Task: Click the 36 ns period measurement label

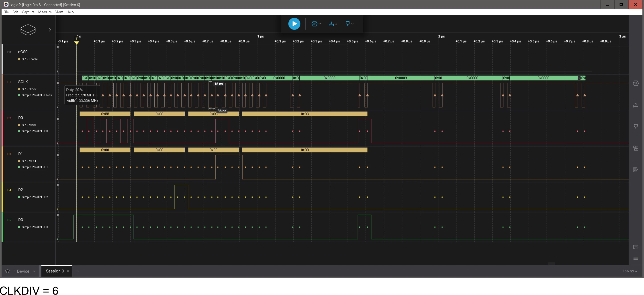Action: tap(222, 111)
